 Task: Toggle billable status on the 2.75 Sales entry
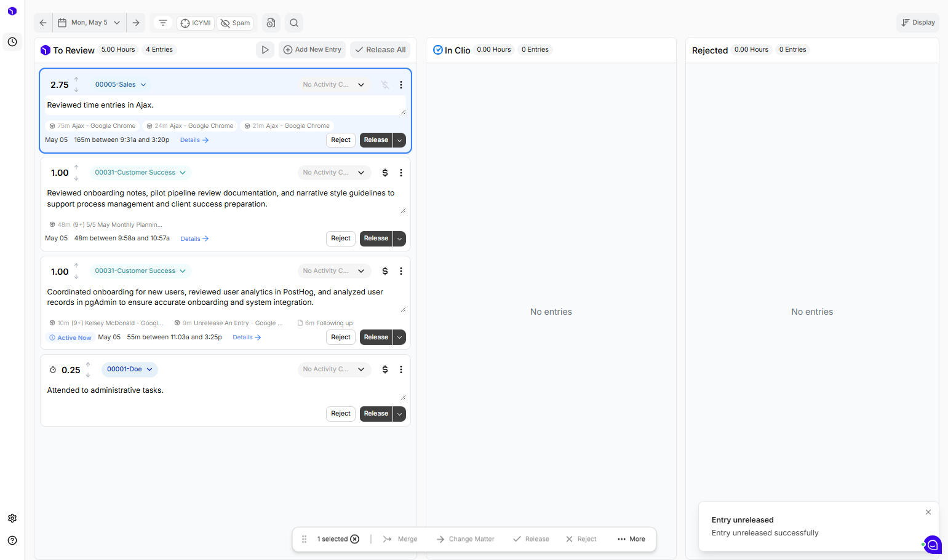385,85
